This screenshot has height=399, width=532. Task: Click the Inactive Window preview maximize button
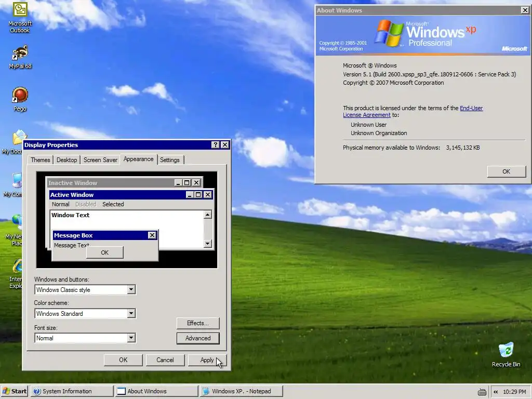187,183
